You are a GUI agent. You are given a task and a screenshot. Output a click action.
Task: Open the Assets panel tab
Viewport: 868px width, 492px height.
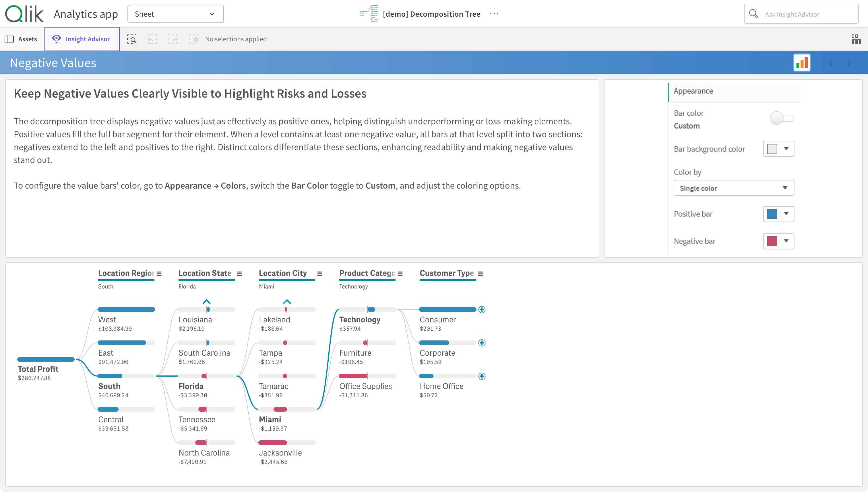click(x=21, y=39)
